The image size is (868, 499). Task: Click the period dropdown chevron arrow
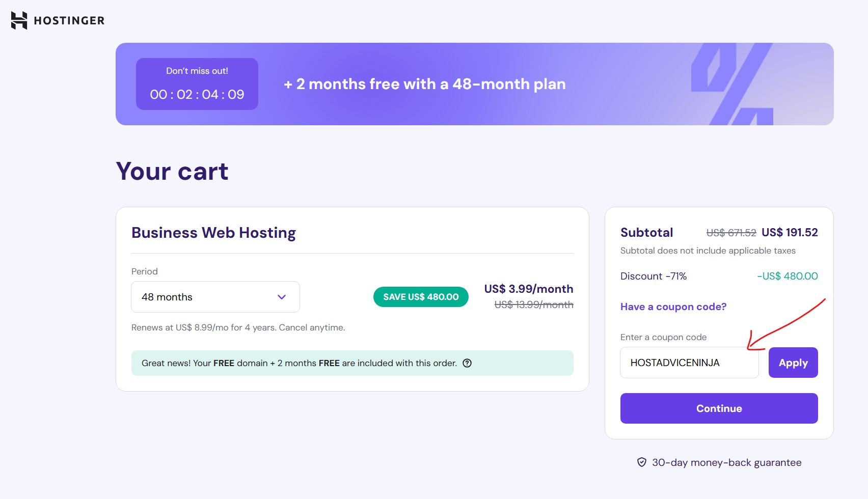coord(282,297)
